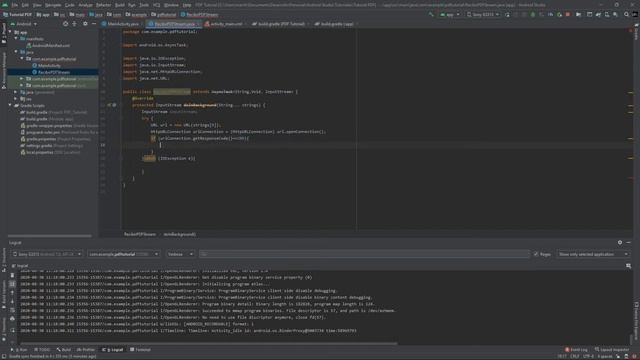Expand the res folder in project tree
The width and height of the screenshot is (640, 360).
click(x=16, y=99)
